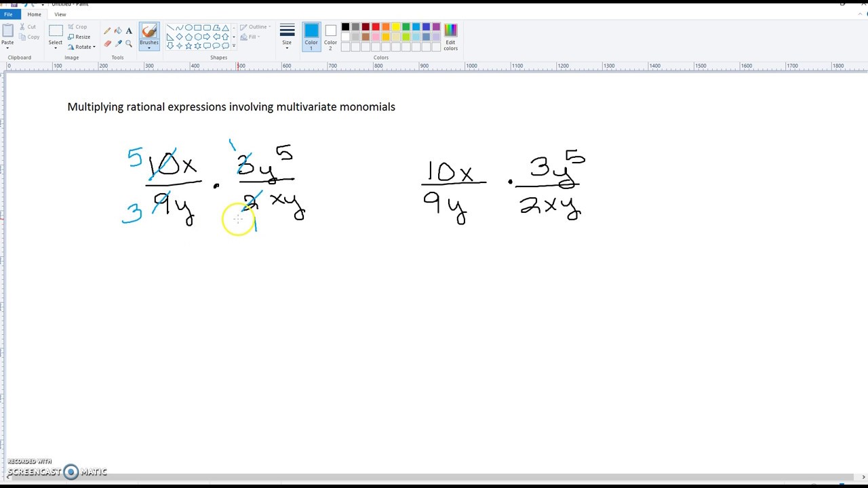This screenshot has width=868, height=488.
Task: Choose the Line shape
Action: point(170,27)
